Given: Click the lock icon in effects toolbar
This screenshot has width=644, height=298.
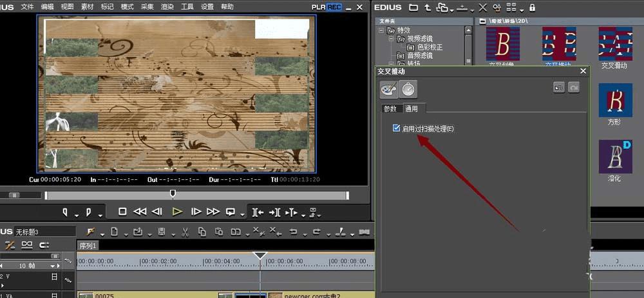Looking at the screenshot, I should pos(531,8).
